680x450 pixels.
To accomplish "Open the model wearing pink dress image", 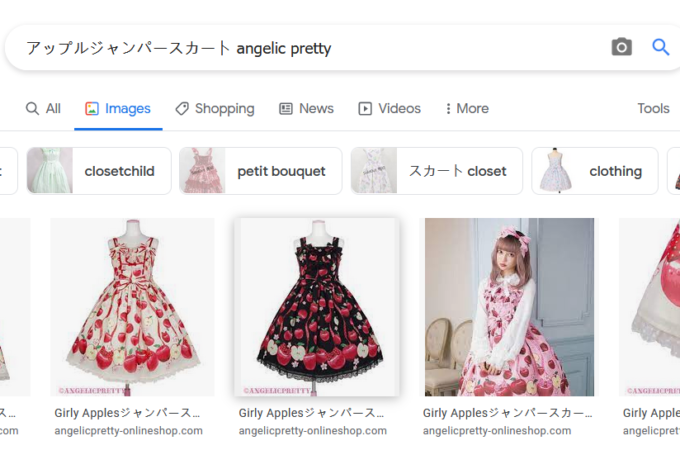I will (509, 307).
